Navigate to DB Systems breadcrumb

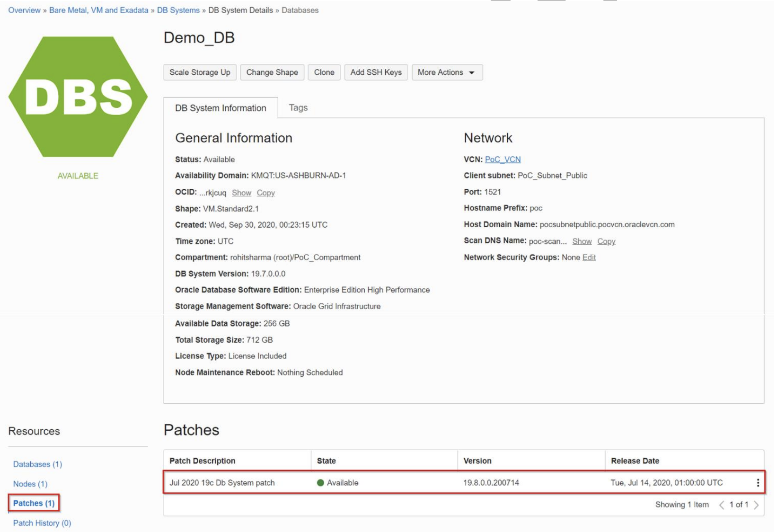tap(178, 10)
